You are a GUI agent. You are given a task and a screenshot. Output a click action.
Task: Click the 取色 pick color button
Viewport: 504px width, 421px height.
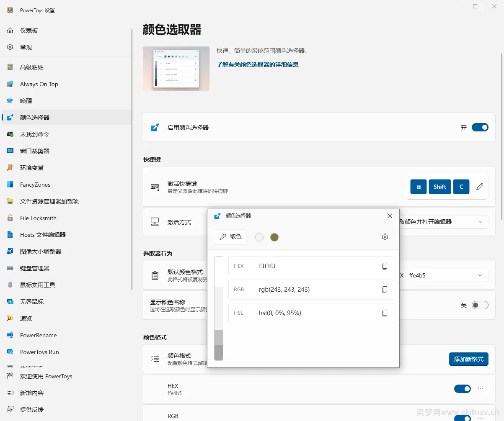pos(230,237)
